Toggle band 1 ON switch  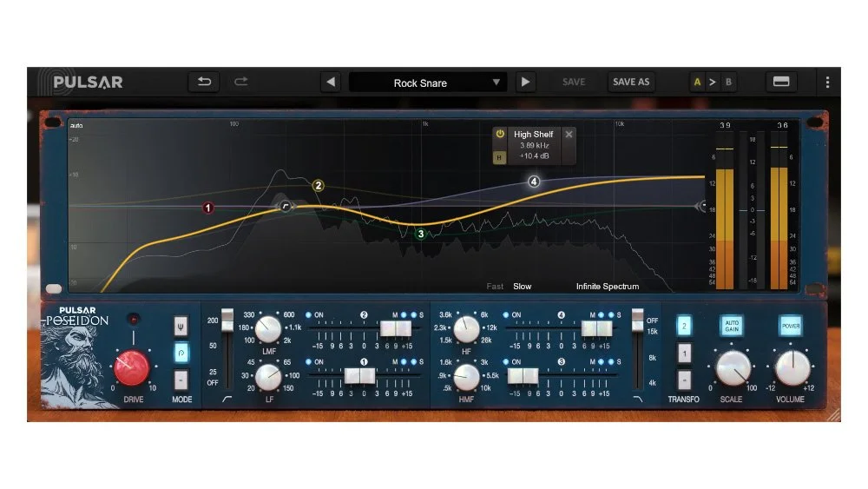pos(309,361)
